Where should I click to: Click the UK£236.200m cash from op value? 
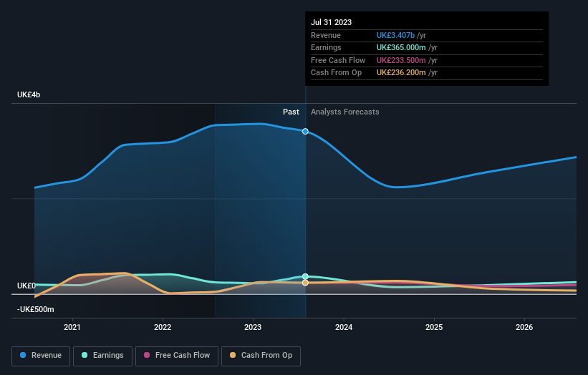point(401,73)
